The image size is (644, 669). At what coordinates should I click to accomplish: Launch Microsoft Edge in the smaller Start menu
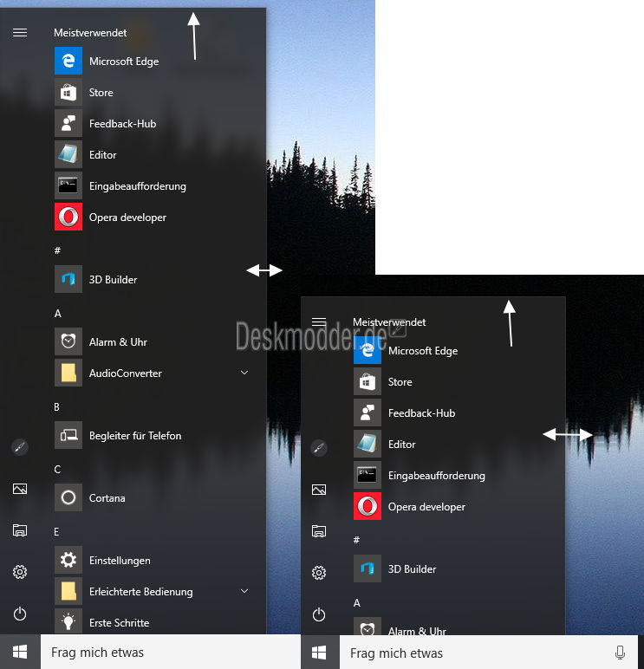pyautogui.click(x=422, y=351)
